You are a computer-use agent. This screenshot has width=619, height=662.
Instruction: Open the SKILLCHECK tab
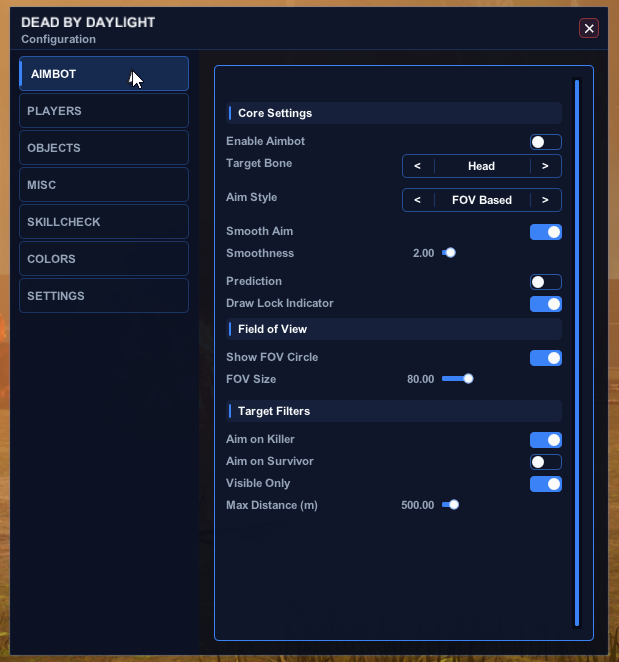(x=104, y=222)
